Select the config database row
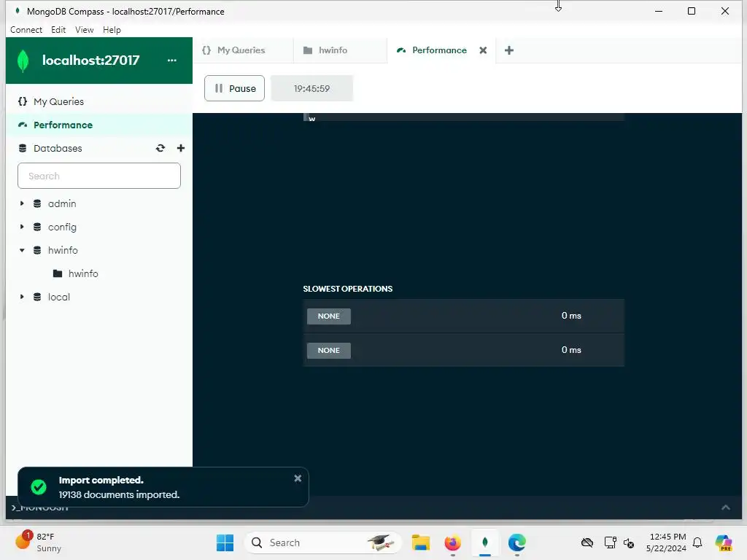747x560 pixels. (x=99, y=227)
